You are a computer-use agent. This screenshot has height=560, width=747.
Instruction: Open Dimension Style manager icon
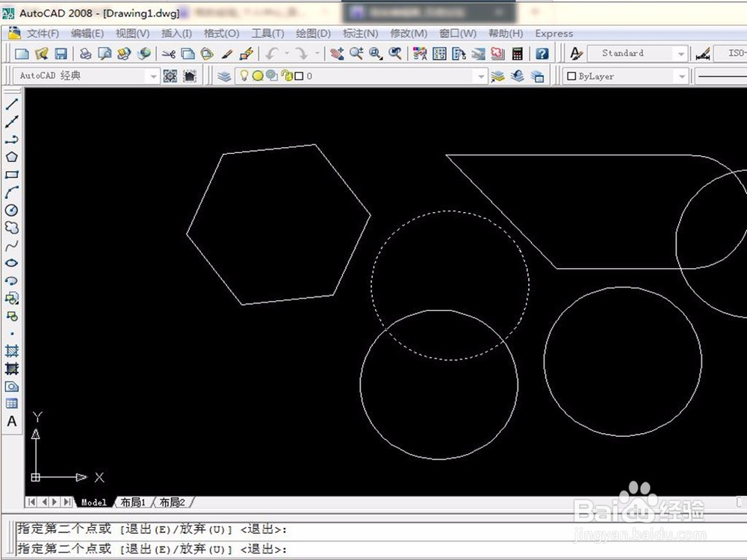[x=703, y=53]
